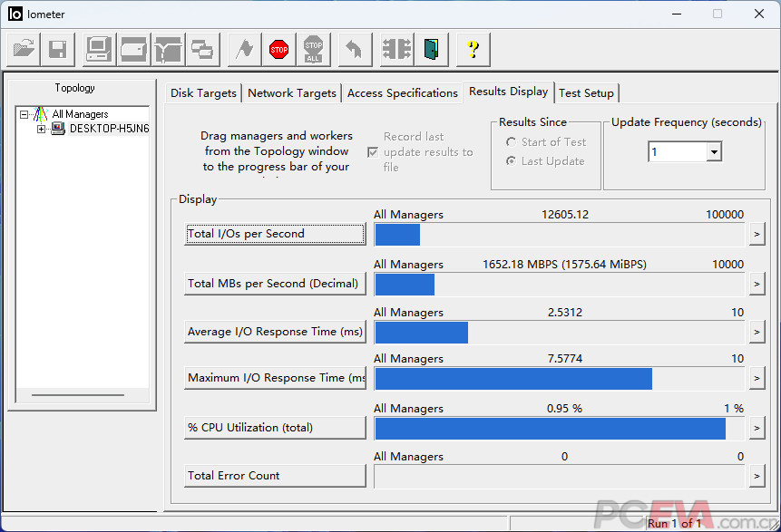Start a new manager from toolbar
The height and width of the screenshot is (532, 781).
(98, 49)
